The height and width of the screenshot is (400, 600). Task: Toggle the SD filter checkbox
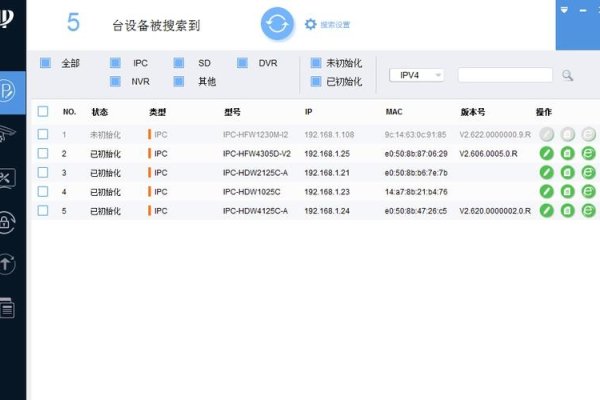[x=179, y=63]
